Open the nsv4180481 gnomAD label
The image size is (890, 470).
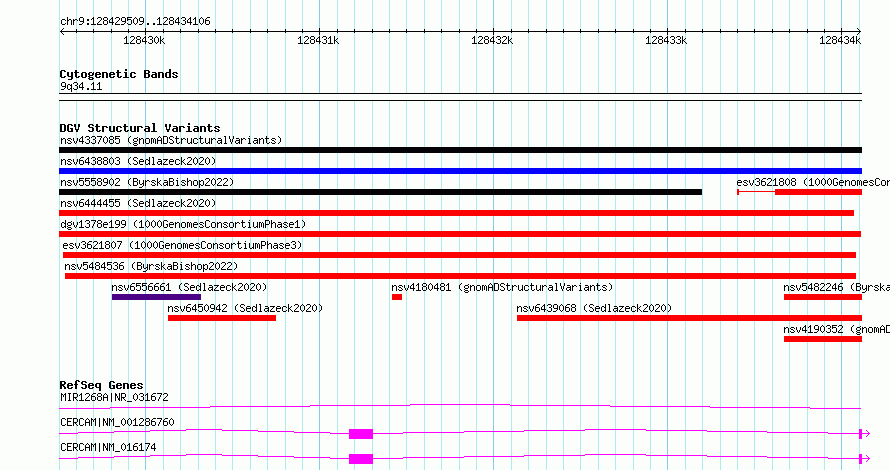(502, 287)
